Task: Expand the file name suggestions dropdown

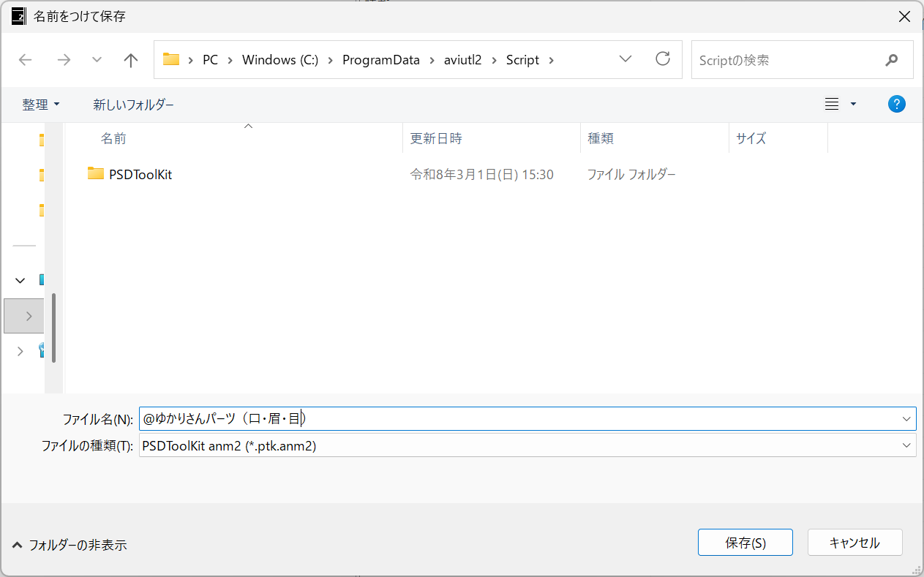Action: pyautogui.click(x=907, y=419)
